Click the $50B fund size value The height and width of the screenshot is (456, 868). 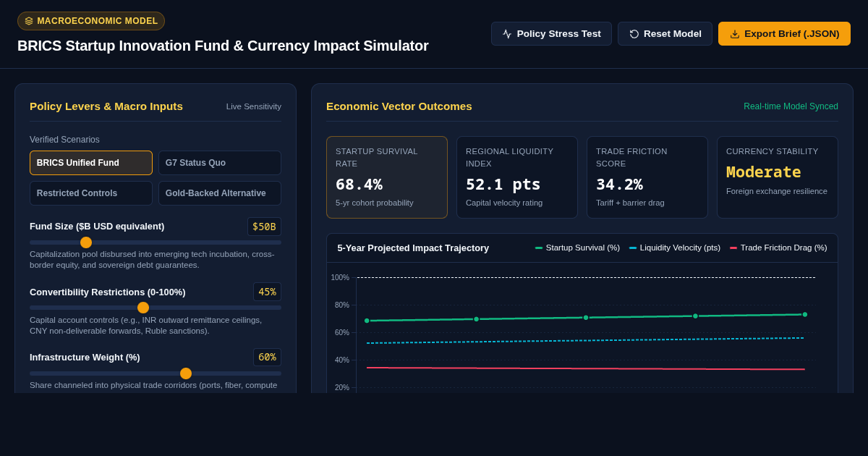click(264, 227)
